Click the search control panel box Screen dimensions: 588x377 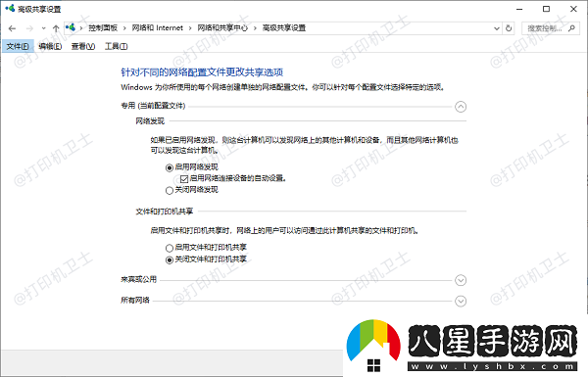[550, 28]
